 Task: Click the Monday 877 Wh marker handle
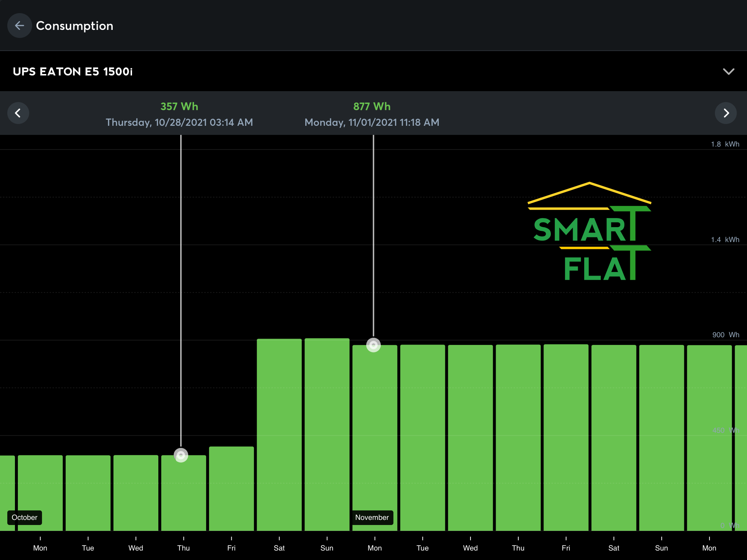pyautogui.click(x=373, y=345)
